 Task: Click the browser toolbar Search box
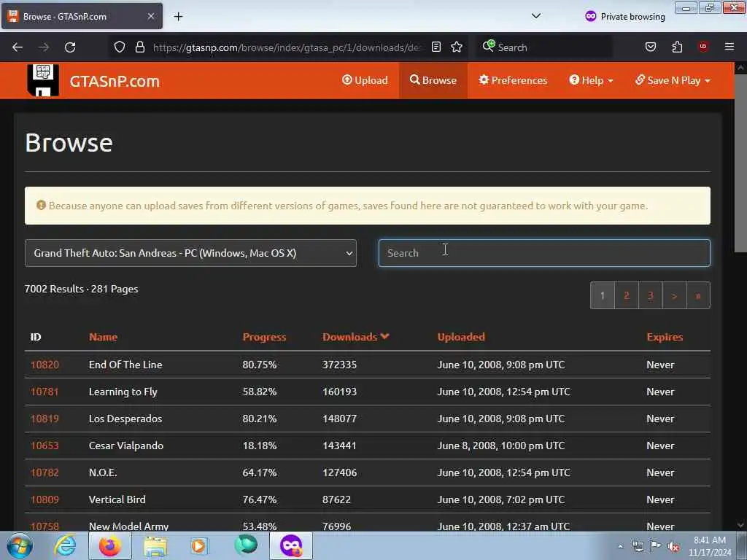click(x=544, y=47)
